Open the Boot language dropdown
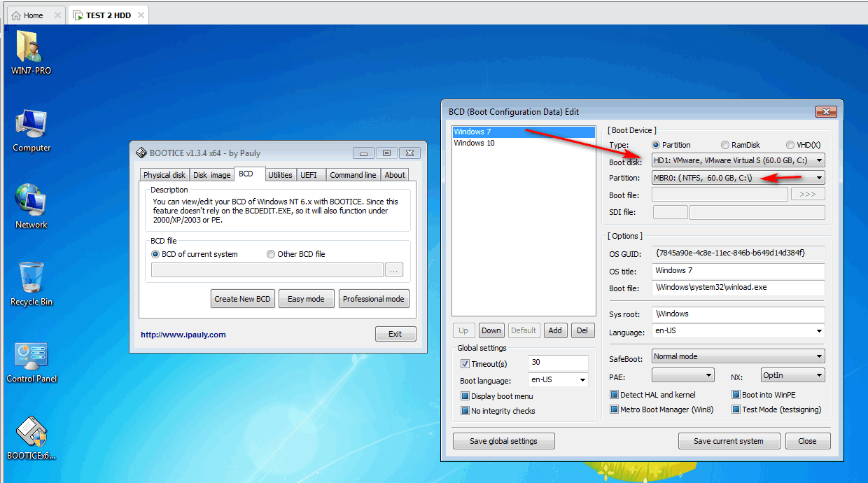Viewport: 868px width, 483px height. pos(559,379)
